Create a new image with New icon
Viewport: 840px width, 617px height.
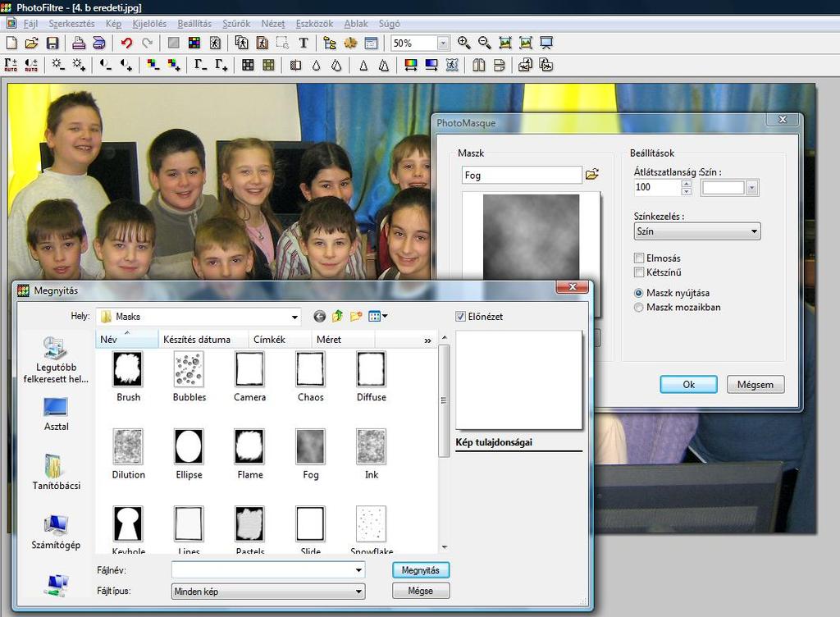pos(11,43)
